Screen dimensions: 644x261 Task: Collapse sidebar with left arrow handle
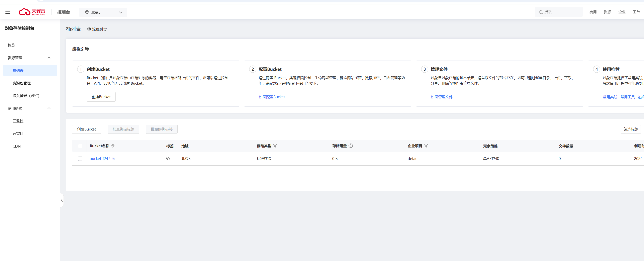[x=62, y=200]
